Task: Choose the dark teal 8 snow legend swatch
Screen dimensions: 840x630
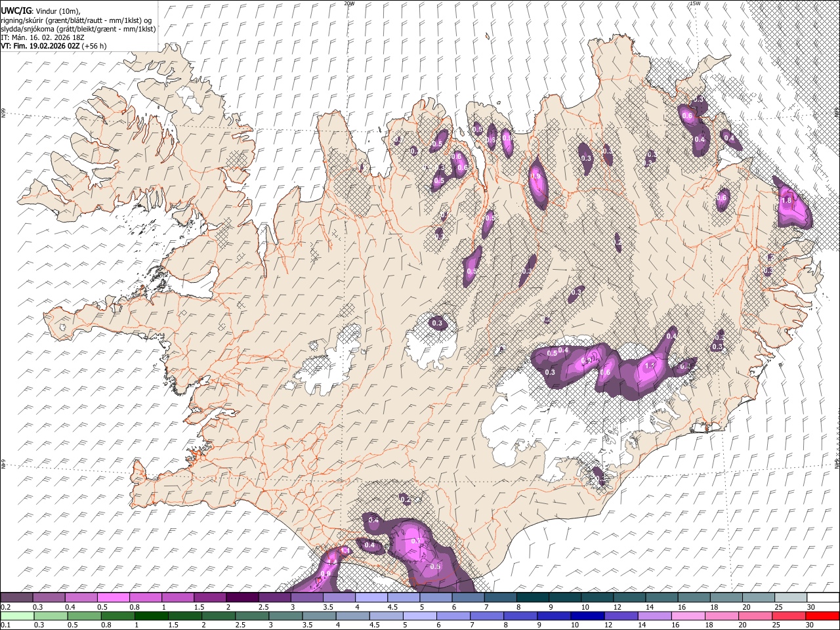Action: click(x=533, y=598)
